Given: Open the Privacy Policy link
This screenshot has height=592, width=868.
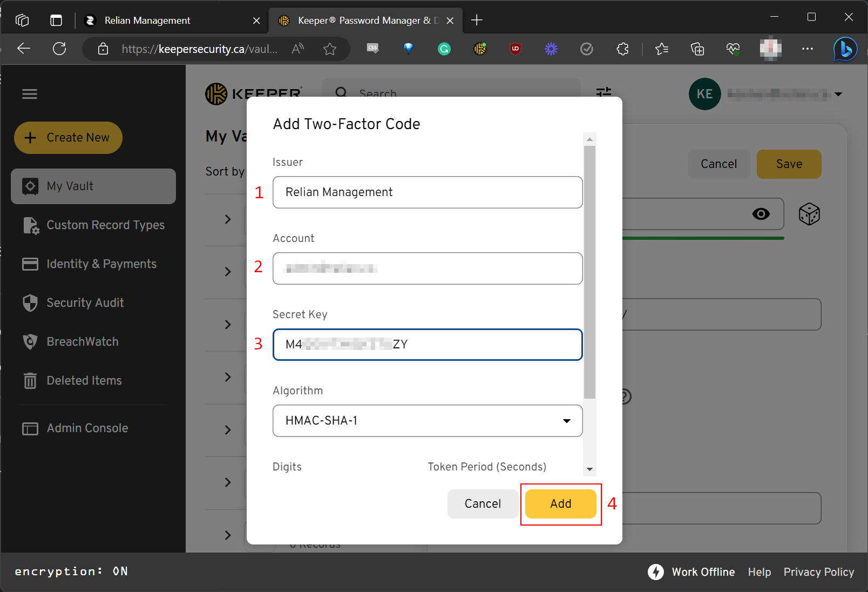Looking at the screenshot, I should (819, 572).
